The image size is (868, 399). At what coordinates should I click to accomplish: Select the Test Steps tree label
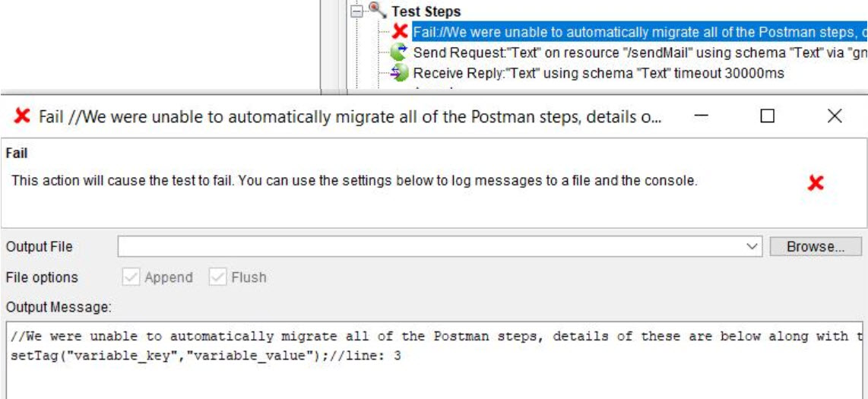(x=426, y=11)
